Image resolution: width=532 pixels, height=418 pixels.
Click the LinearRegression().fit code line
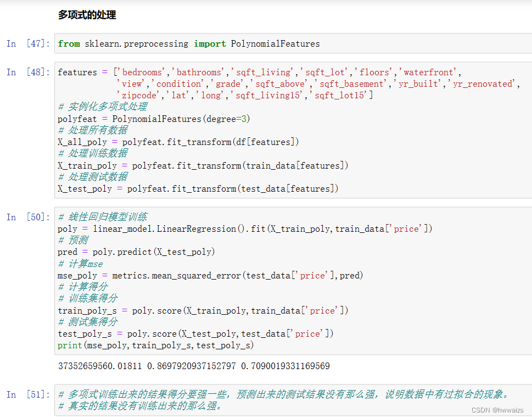[x=245, y=229]
